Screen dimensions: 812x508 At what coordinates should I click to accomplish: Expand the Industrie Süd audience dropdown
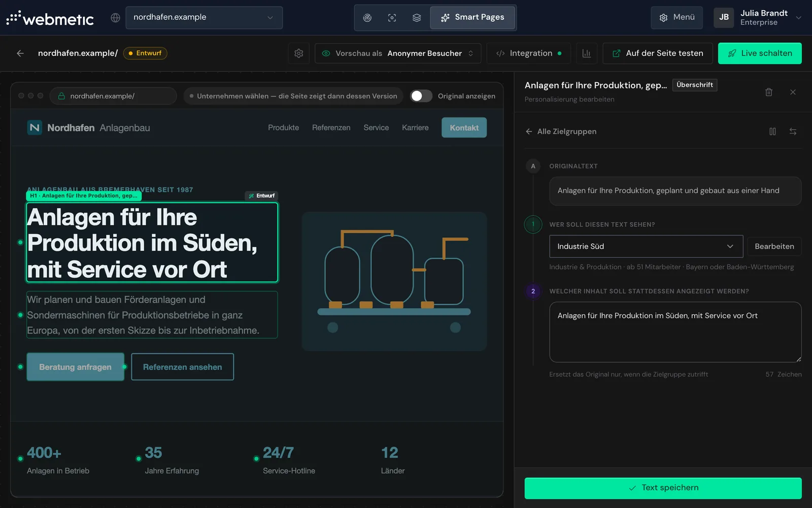pyautogui.click(x=646, y=246)
